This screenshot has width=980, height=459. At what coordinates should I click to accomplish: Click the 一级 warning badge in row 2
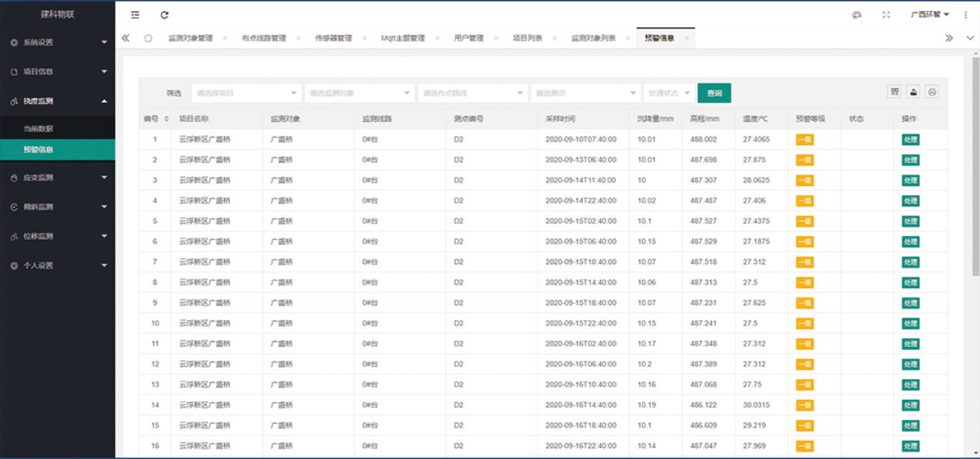click(x=804, y=160)
